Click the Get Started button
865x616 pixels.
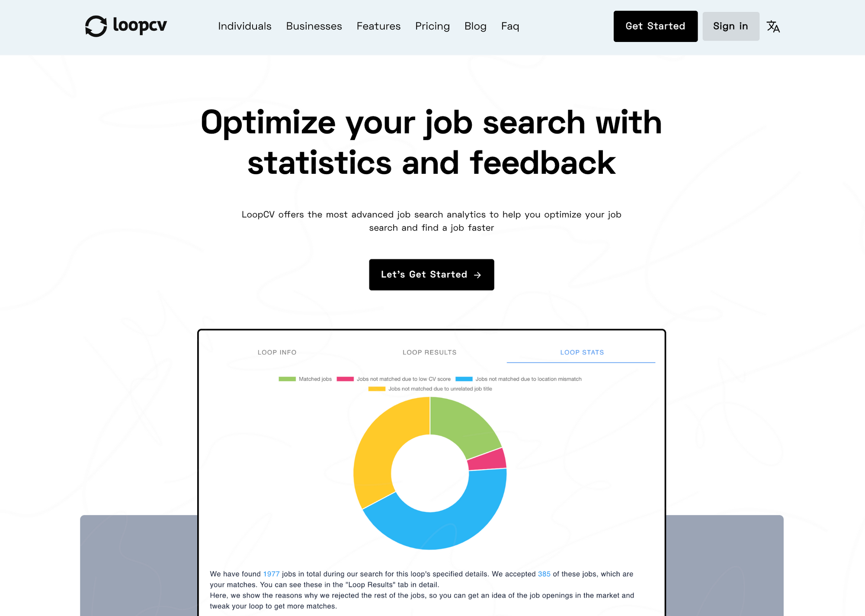pyautogui.click(x=655, y=26)
